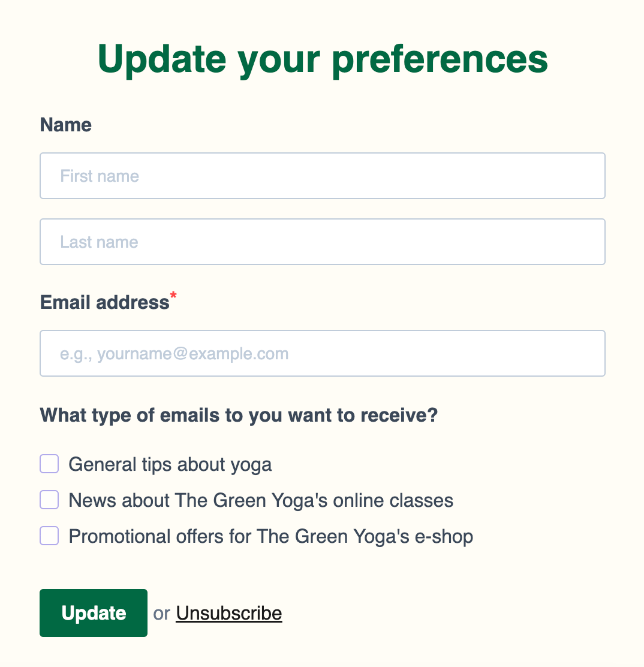Click the email type question text
The width and height of the screenshot is (644, 667).
(239, 414)
